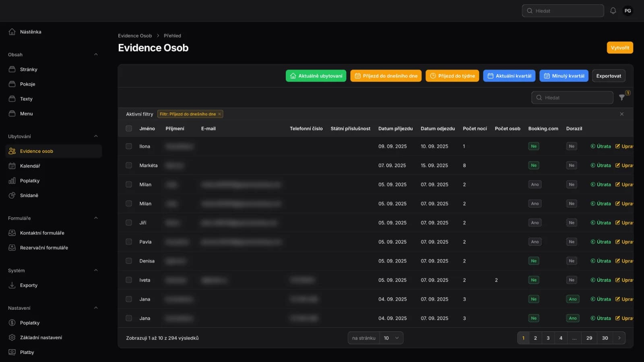
Task: Open Rezervační formuláře in the sidebar
Action: pos(44,248)
